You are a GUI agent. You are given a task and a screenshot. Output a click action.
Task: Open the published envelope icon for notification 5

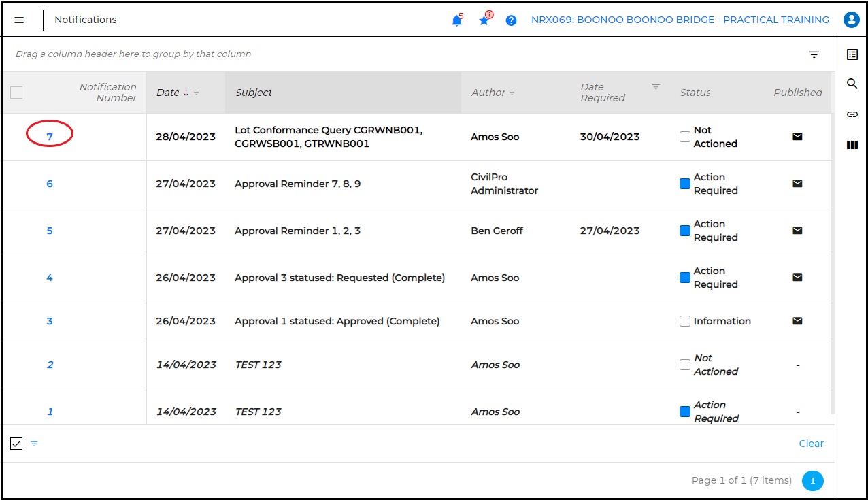pos(797,231)
